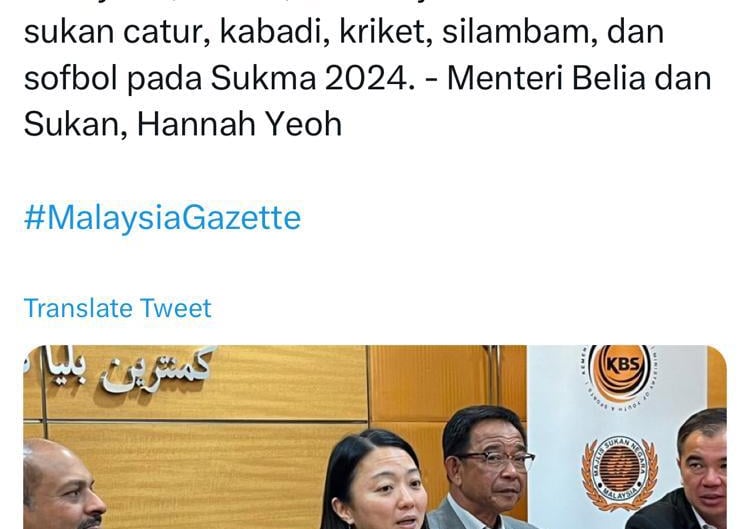The width and height of the screenshot is (751, 529).
Task: Click the word sofbol in the tweet
Action: tap(71, 78)
